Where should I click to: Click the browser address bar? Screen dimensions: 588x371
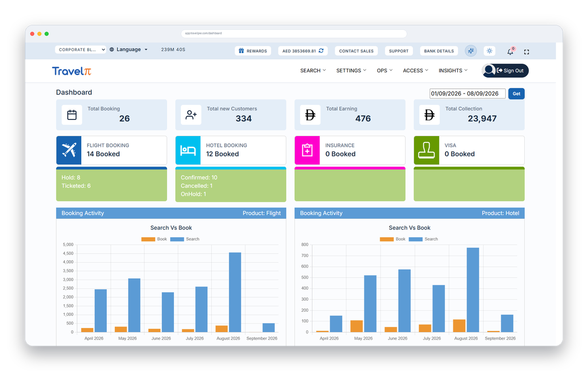(x=294, y=33)
